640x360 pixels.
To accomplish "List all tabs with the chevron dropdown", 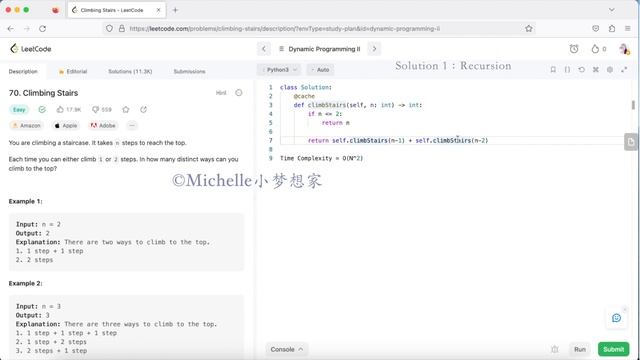I will tap(611, 10).
